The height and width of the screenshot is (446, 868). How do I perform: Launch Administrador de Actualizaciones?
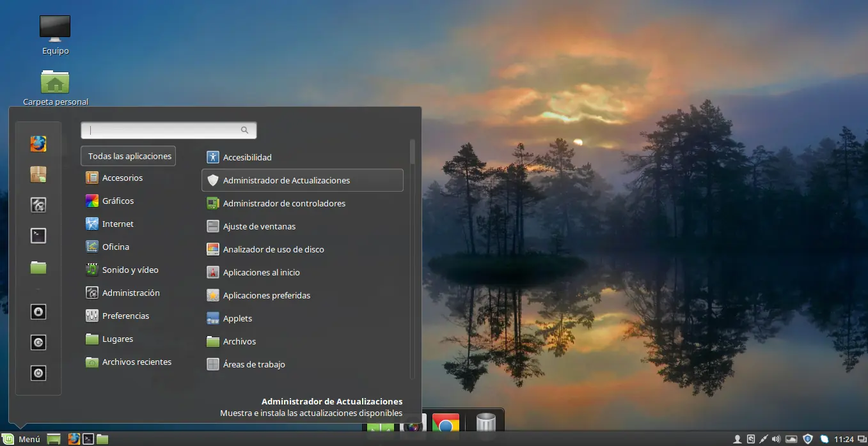pos(286,181)
